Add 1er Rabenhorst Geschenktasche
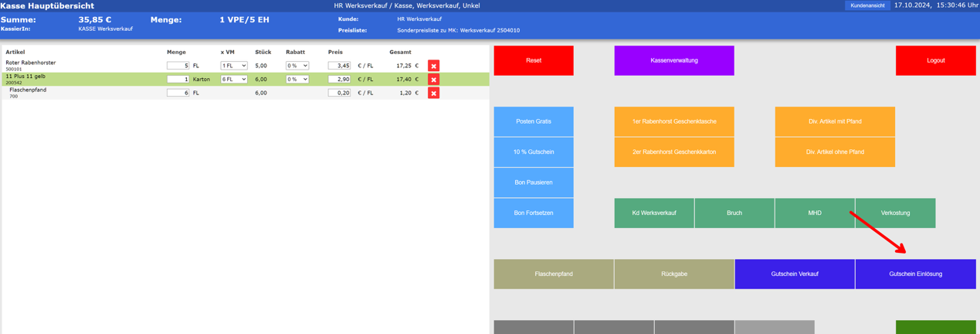The width and height of the screenshot is (980, 334). tap(673, 121)
